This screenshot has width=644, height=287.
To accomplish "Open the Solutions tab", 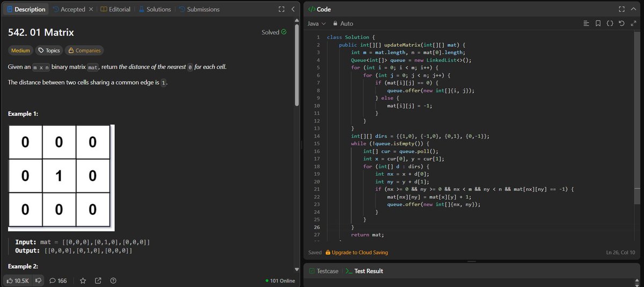I will pos(155,9).
